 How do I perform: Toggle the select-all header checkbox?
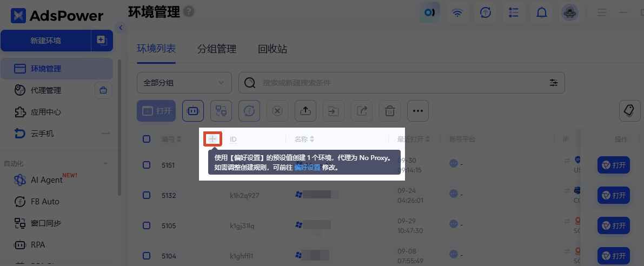click(x=147, y=139)
